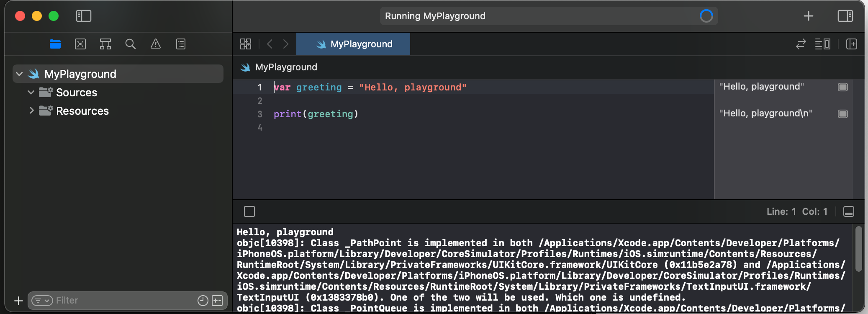Show only recently modified files
The width and height of the screenshot is (868, 314).
[x=203, y=301]
